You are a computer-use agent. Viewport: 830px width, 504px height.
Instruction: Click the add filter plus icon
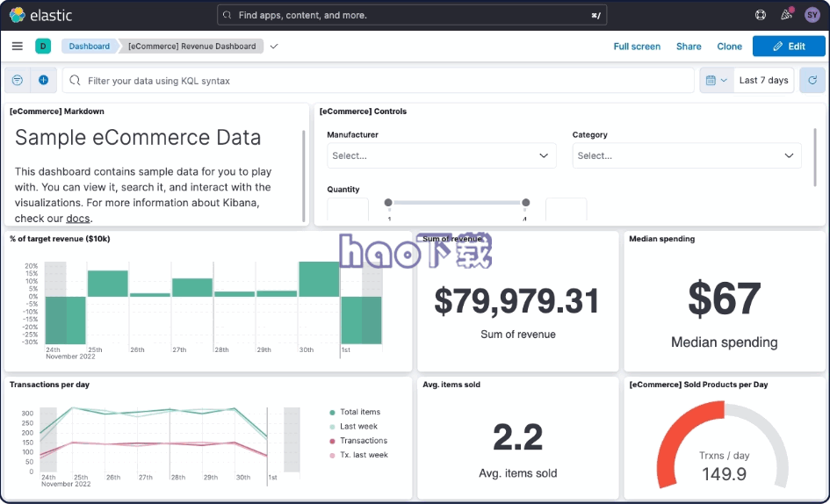point(43,80)
